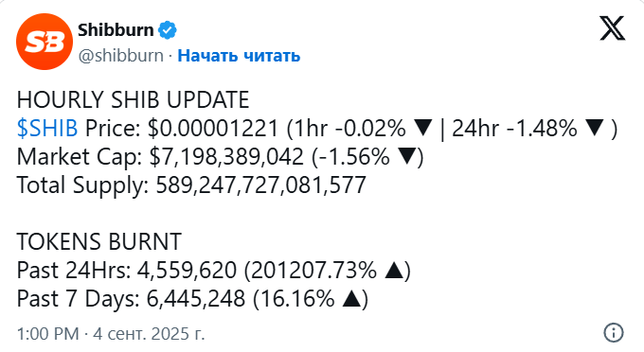
Task: Click the Shibburn display name
Action: (116, 30)
